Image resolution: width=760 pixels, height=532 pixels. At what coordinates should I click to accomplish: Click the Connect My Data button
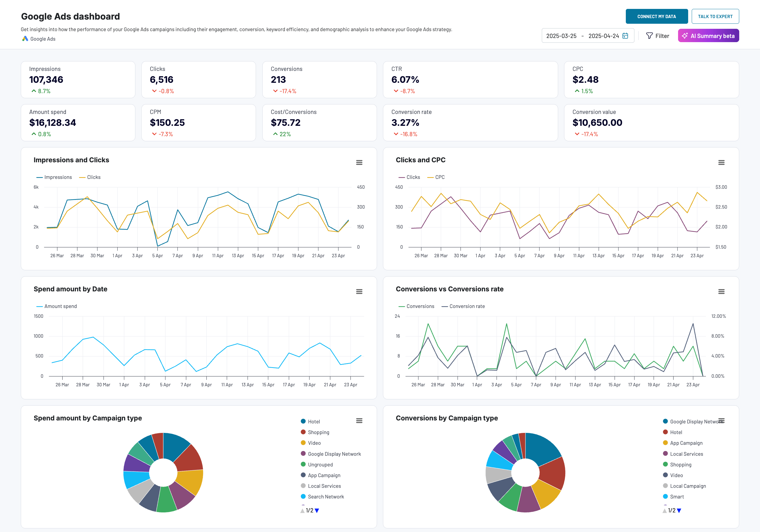(x=657, y=17)
